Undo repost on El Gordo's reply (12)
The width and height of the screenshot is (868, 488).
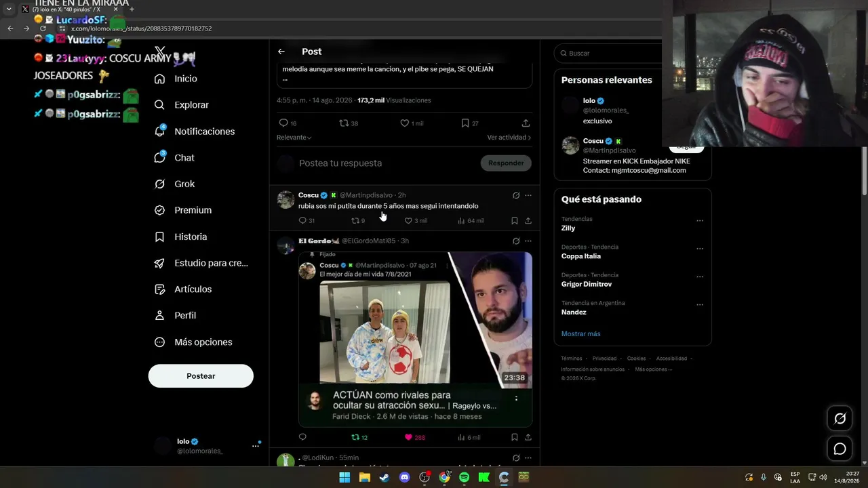click(x=359, y=437)
